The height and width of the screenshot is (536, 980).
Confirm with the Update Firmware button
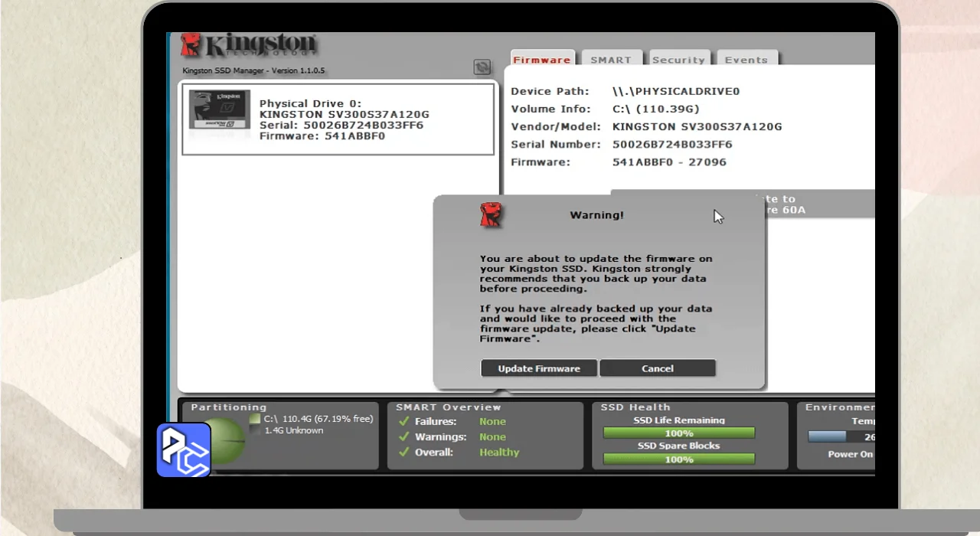[539, 368]
